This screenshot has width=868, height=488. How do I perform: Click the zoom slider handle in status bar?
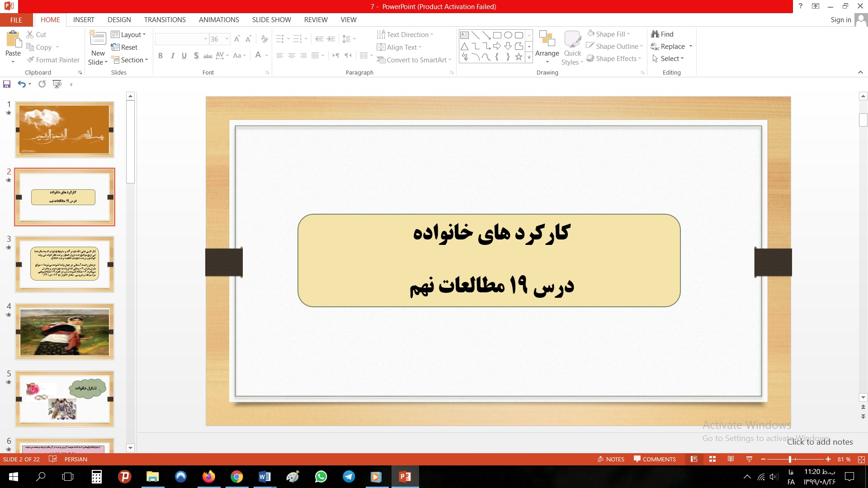tap(790, 459)
